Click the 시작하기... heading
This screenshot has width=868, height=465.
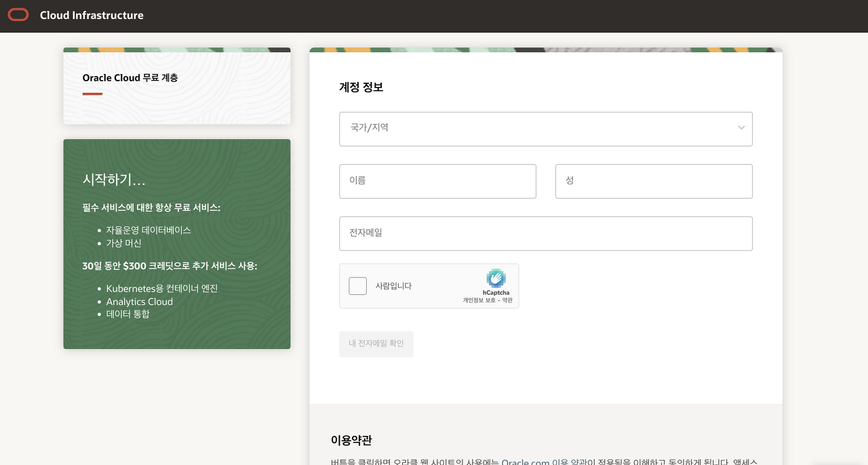click(114, 180)
